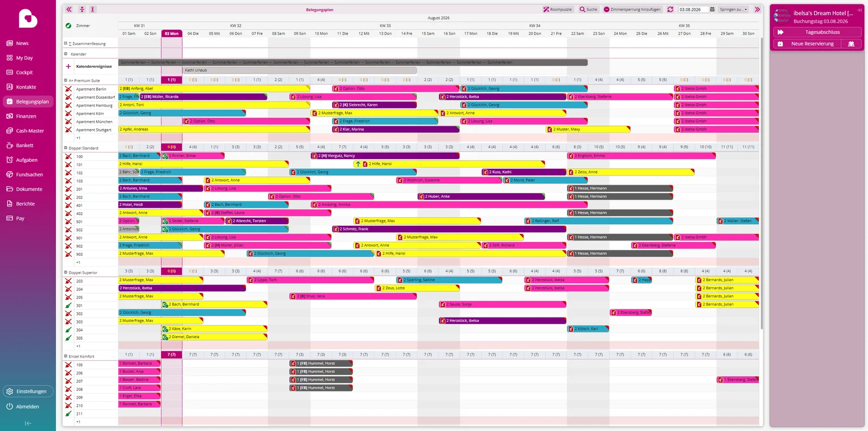
Task: Collapse the Kalender section
Action: click(66, 54)
